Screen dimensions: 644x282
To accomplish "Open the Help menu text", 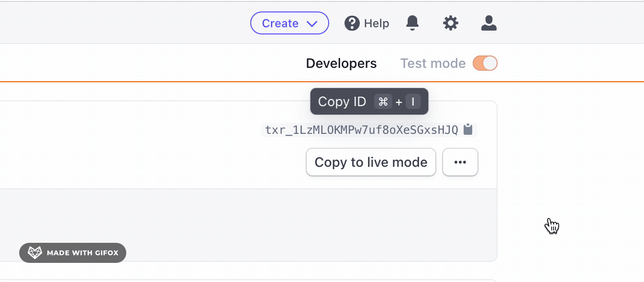I will [377, 23].
